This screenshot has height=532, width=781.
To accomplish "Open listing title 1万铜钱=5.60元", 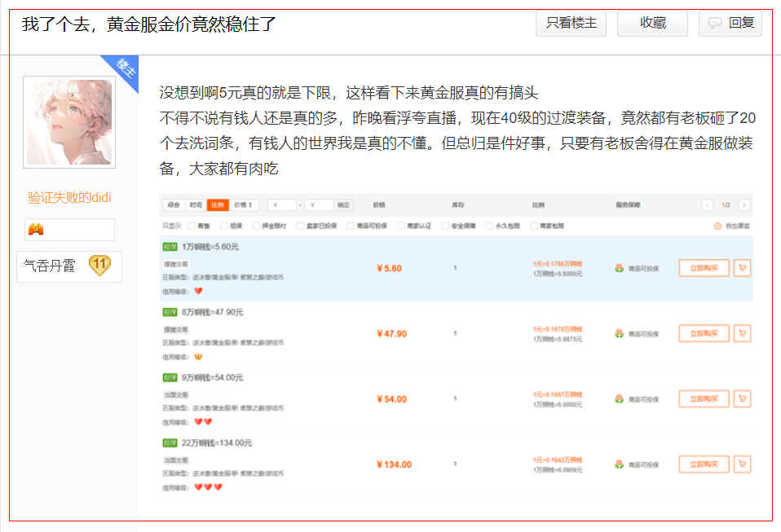I will [210, 247].
